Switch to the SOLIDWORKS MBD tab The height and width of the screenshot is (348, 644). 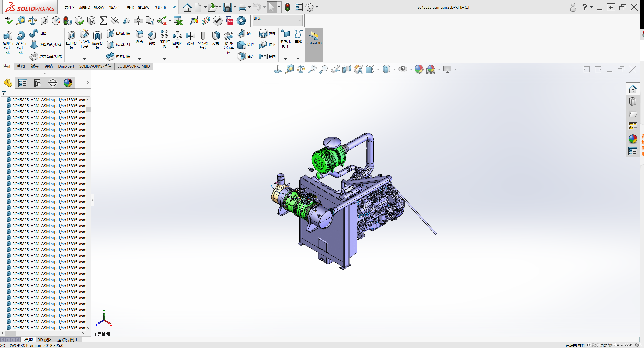pos(134,66)
